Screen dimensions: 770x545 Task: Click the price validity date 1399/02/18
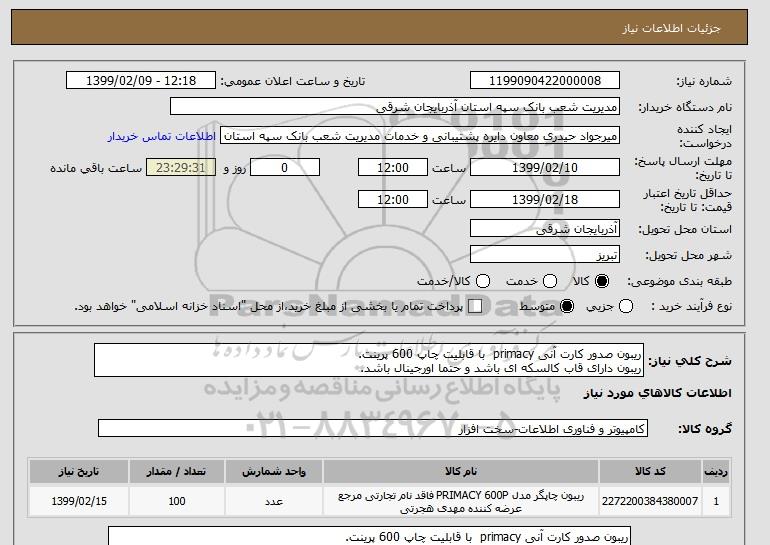point(545,199)
